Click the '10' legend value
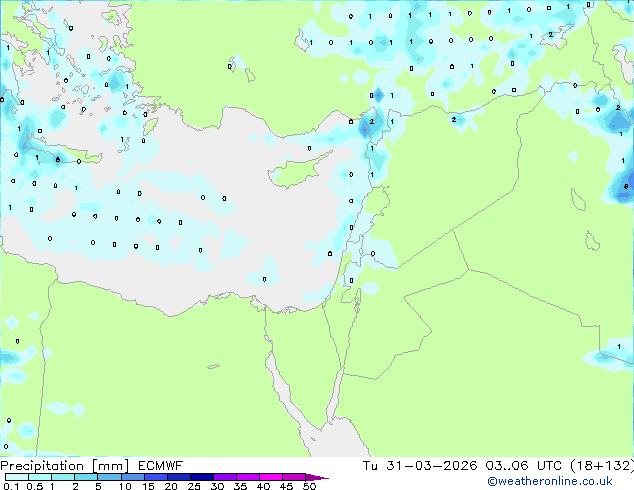This screenshot has height=490, width=634. [x=125, y=486]
